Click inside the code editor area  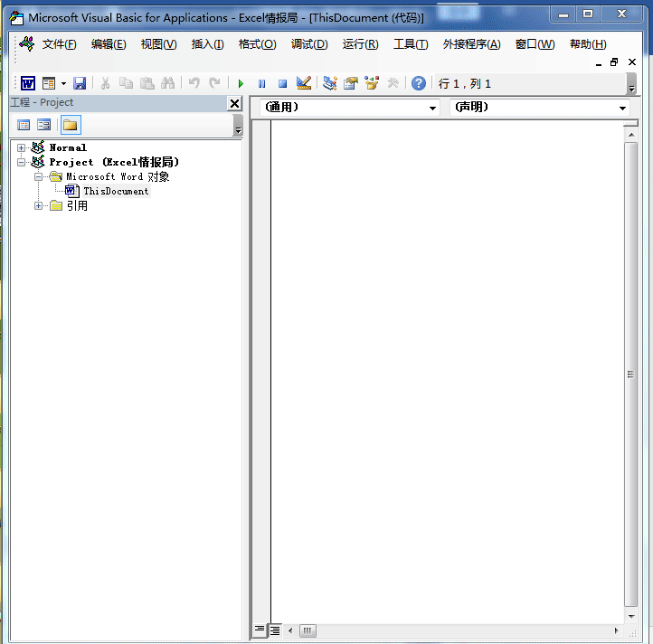(x=447, y=371)
